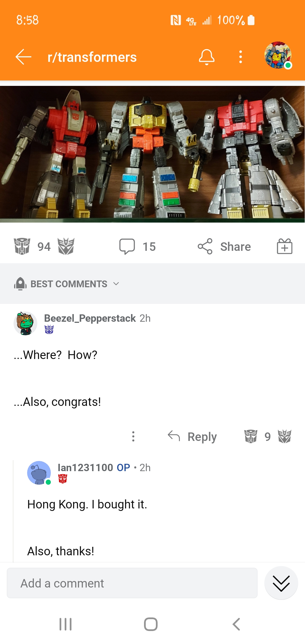
Task: Tap the notification bell icon
Action: tap(207, 57)
